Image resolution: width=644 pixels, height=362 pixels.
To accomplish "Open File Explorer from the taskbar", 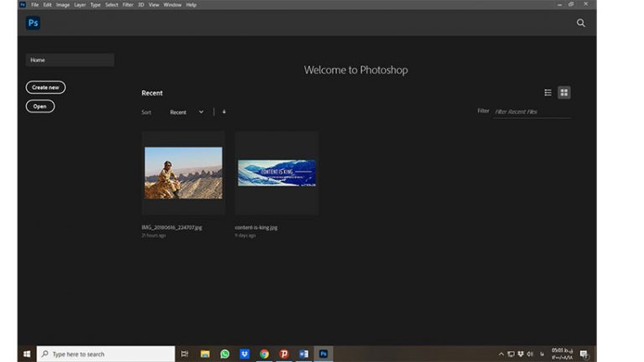I will (205, 354).
